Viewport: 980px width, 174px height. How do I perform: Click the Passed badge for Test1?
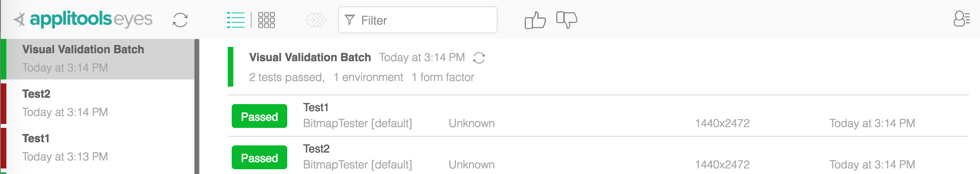(259, 116)
